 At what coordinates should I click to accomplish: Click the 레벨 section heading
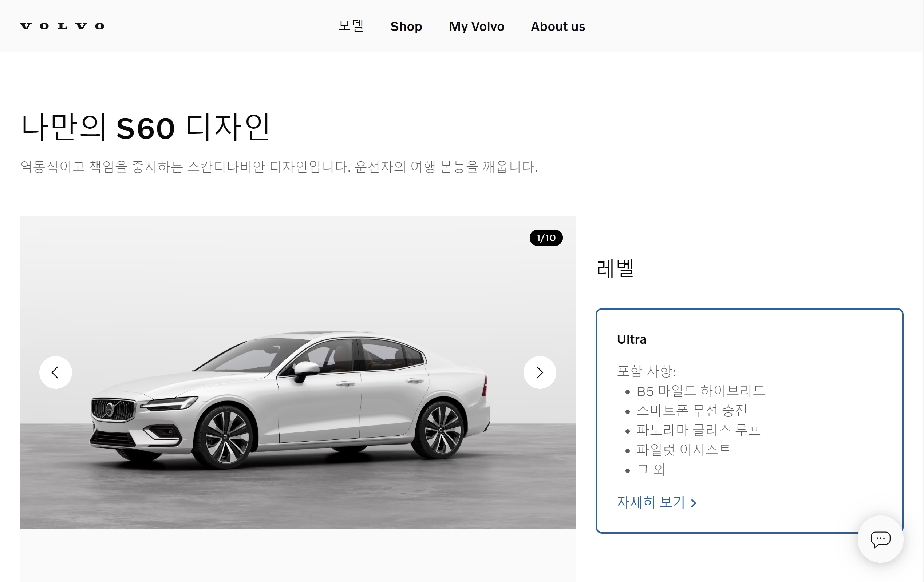[615, 268]
